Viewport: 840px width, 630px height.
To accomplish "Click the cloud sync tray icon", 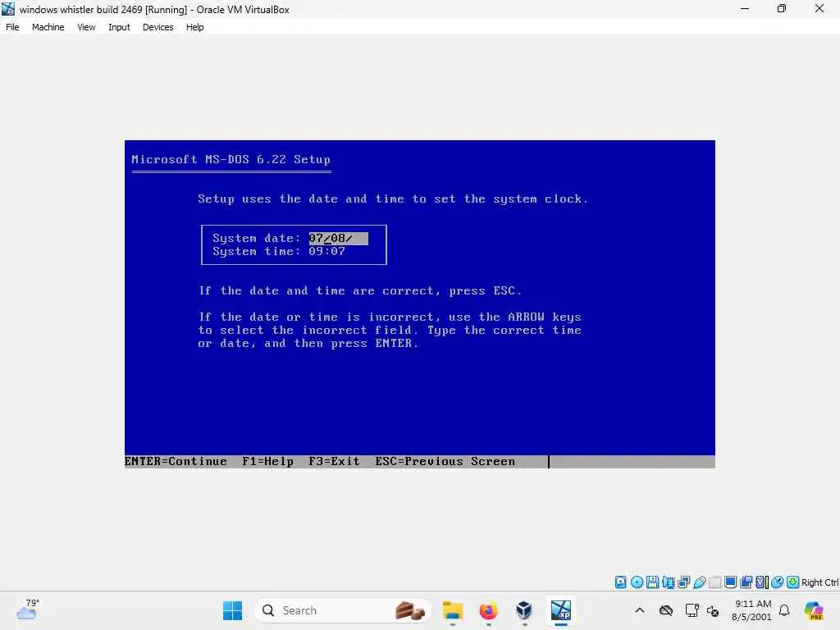I will tap(666, 610).
